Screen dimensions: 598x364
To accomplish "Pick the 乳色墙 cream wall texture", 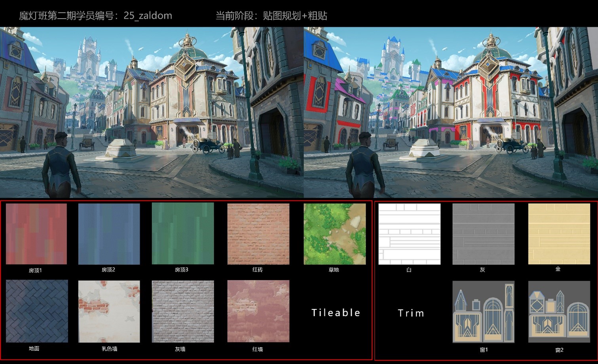I will click(109, 311).
